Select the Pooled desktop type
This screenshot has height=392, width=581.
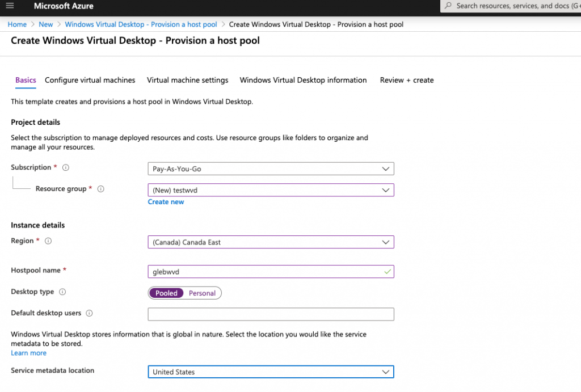(166, 293)
